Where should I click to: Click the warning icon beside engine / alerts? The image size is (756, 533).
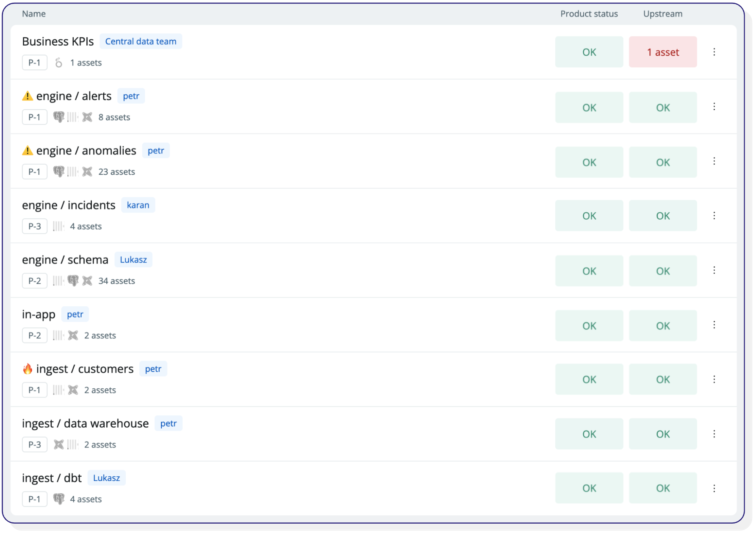28,96
